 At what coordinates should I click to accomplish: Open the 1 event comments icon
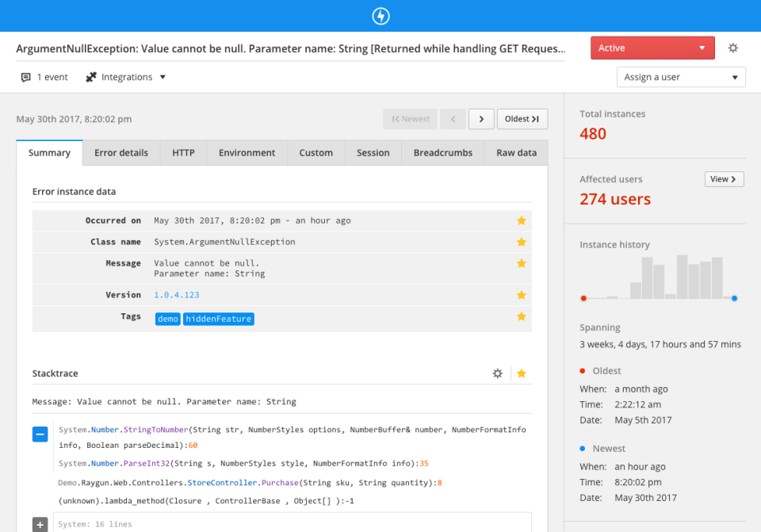coord(25,77)
